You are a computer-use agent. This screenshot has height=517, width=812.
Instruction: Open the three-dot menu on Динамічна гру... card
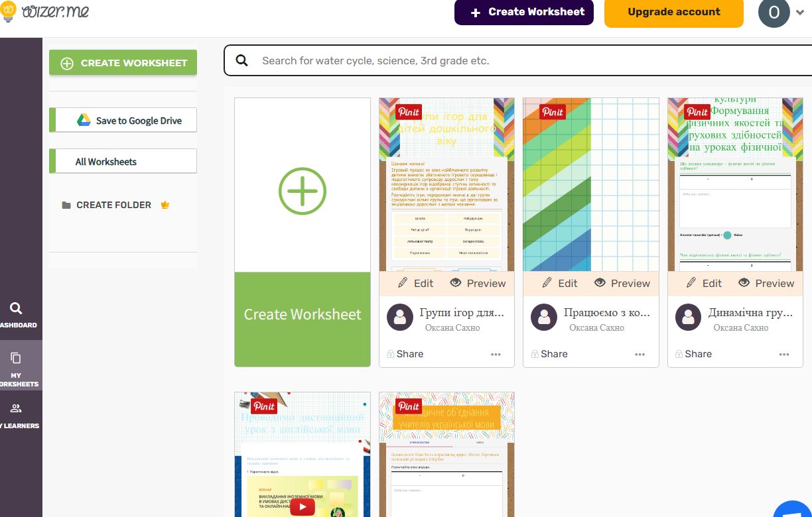click(x=784, y=355)
